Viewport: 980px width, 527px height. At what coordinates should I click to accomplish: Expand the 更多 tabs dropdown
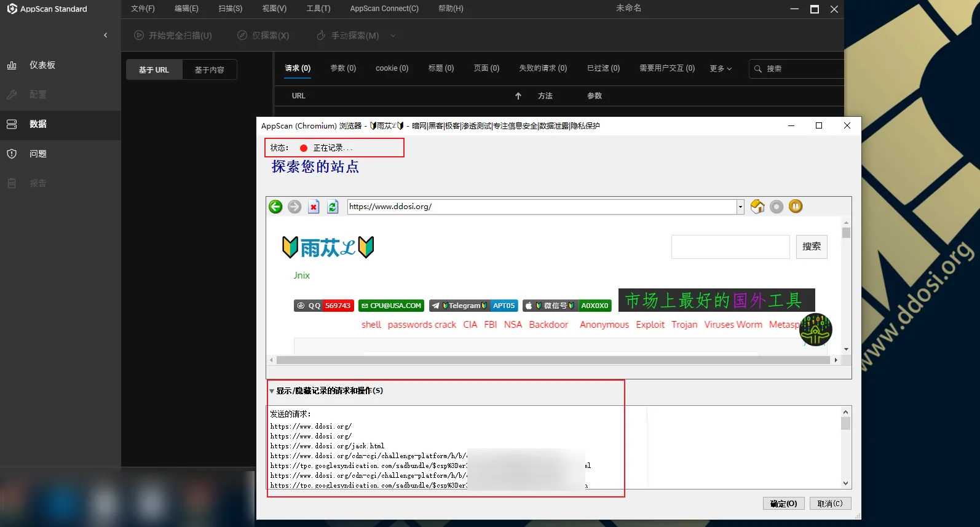[x=721, y=69]
